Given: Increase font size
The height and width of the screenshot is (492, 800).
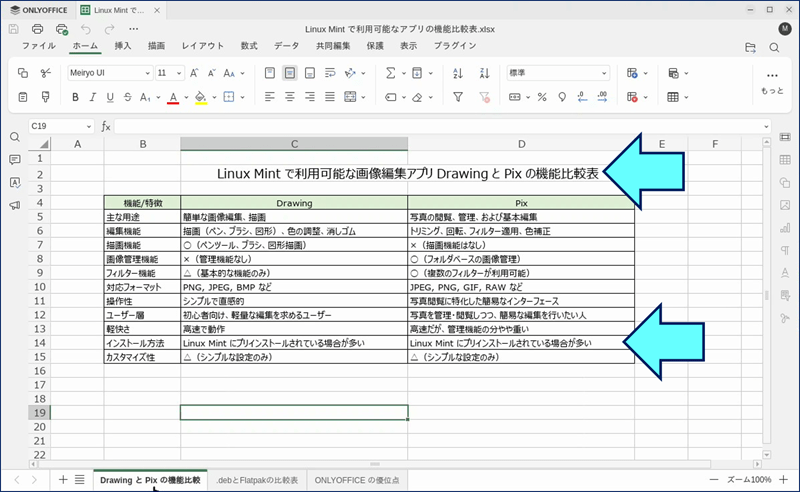Looking at the screenshot, I should pyautogui.click(x=194, y=73).
